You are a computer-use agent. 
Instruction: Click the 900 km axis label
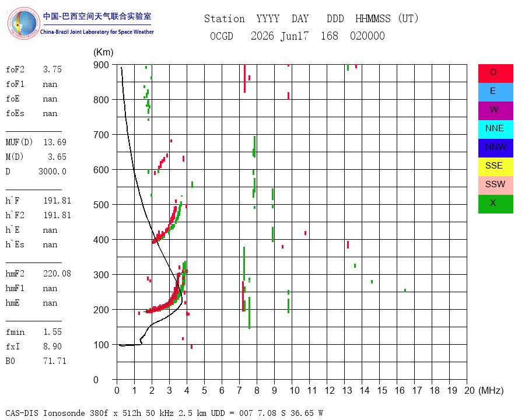click(101, 65)
